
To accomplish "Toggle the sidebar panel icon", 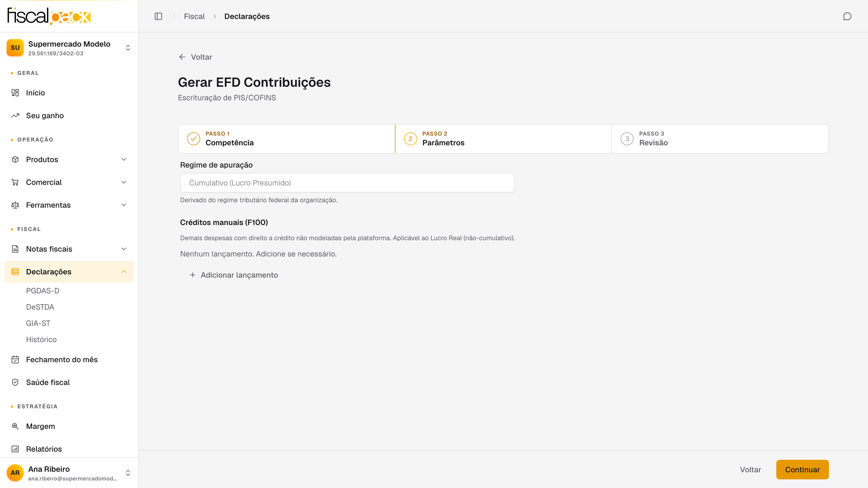I will tap(158, 16).
